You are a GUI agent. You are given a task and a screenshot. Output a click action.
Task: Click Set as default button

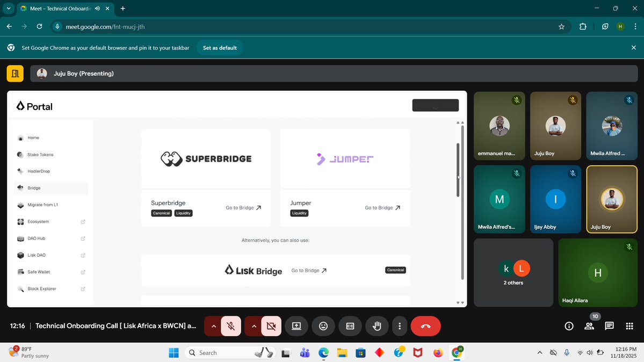[x=220, y=48]
